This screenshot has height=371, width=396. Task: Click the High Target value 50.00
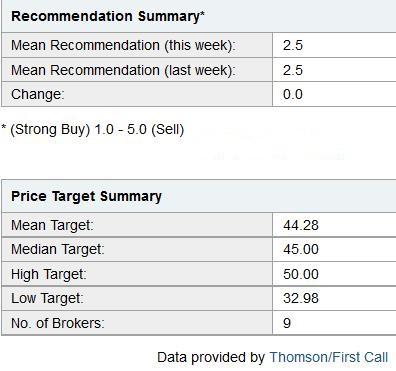pyautogui.click(x=301, y=274)
